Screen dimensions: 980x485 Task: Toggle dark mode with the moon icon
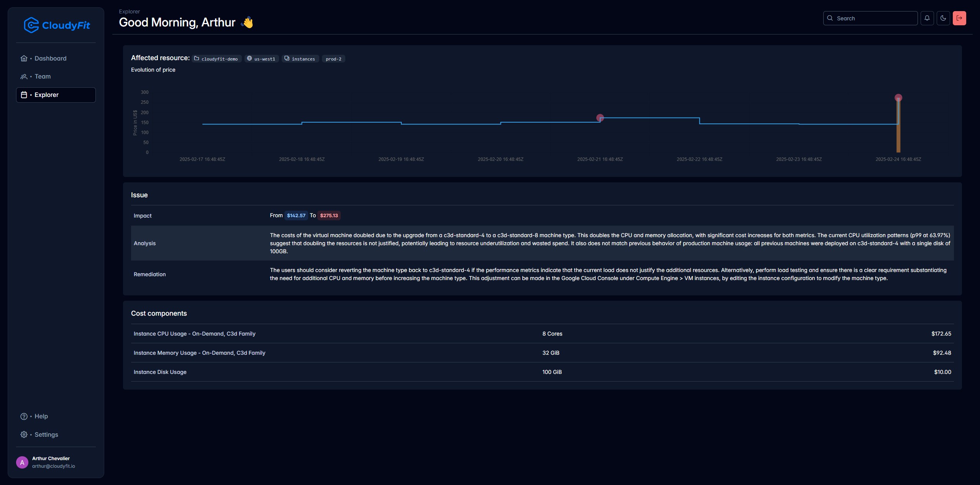coord(943,18)
